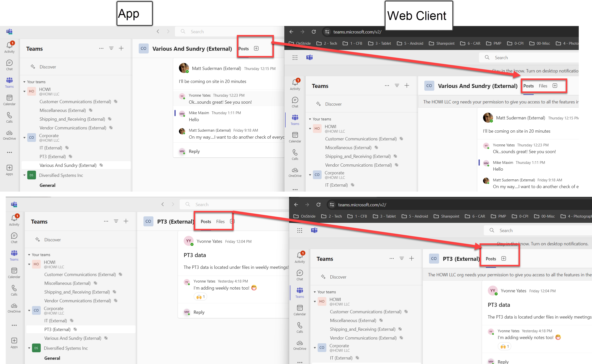This screenshot has height=364, width=592.
Task: Open Chat in the bottom app panel sidebar
Action: pos(14,238)
